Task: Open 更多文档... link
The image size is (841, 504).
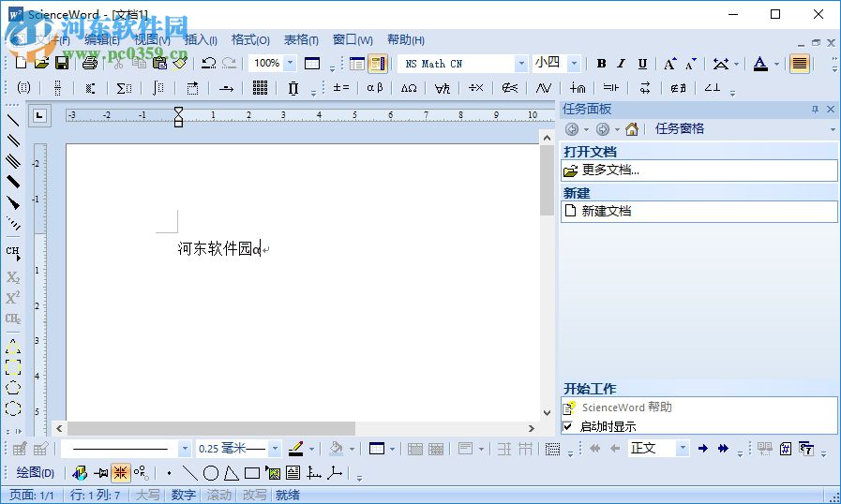Action: (x=610, y=170)
